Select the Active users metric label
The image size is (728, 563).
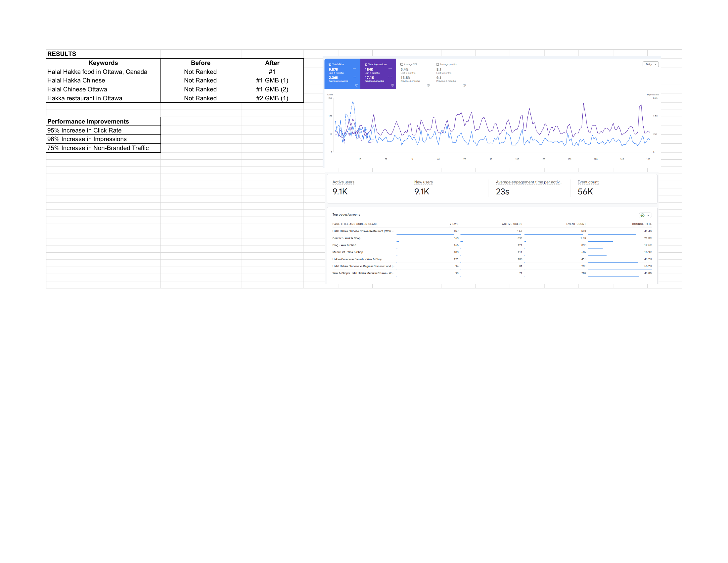pos(343,182)
